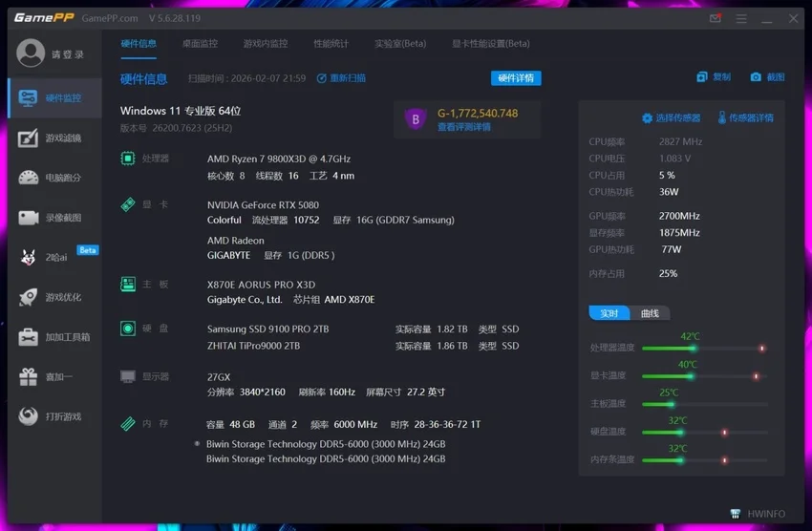Click the 复制 copy icon
This screenshot has height=531, width=812.
702,77
